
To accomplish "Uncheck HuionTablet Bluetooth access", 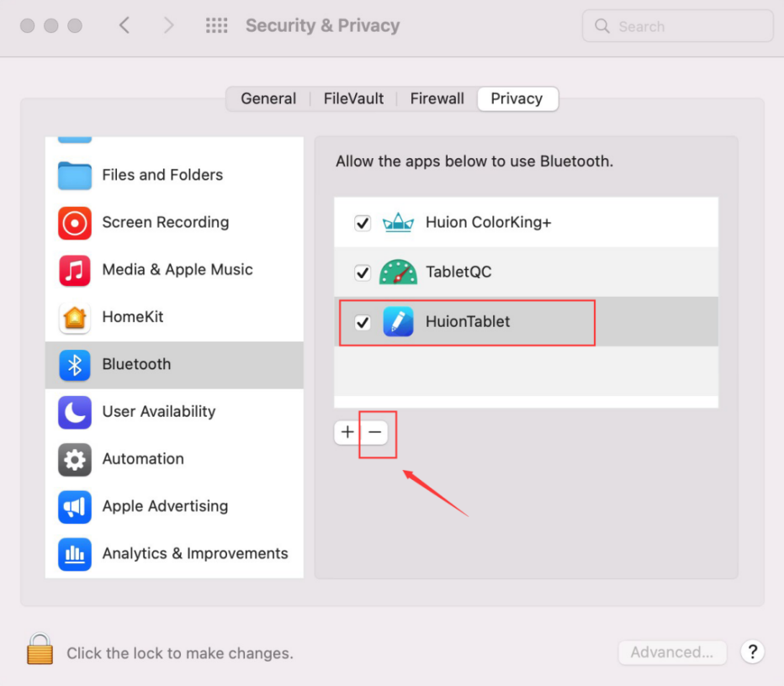I will click(363, 322).
